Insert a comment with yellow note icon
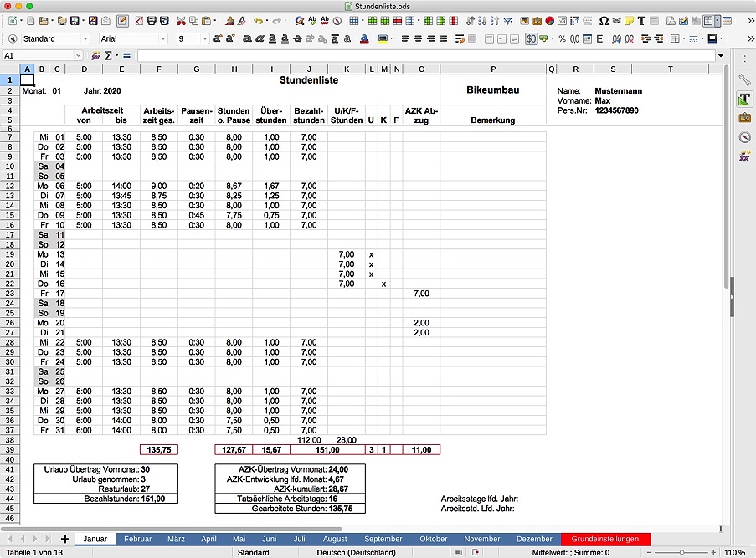 [x=629, y=21]
